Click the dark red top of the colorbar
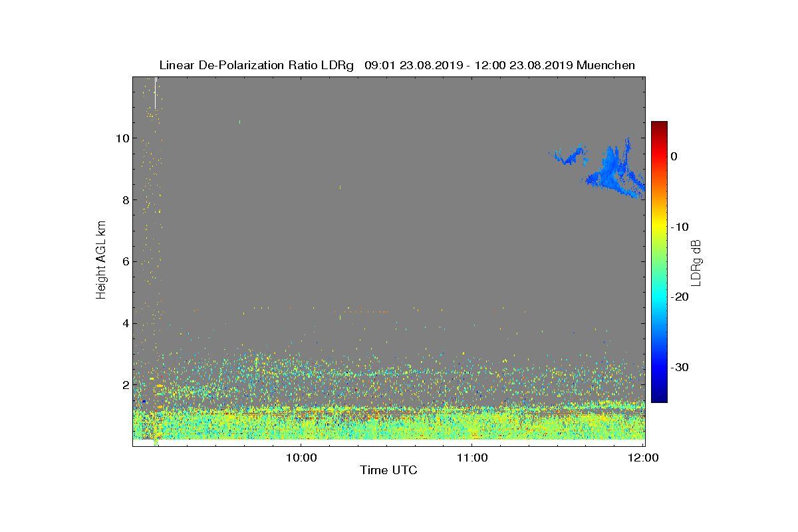 click(x=659, y=126)
